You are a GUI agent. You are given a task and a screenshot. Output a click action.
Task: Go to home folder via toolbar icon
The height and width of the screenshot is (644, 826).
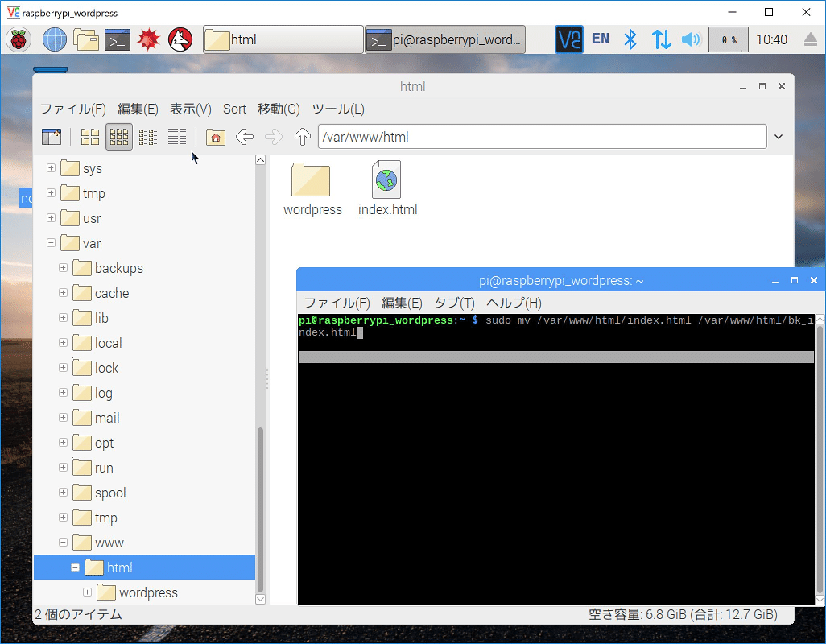(x=216, y=138)
